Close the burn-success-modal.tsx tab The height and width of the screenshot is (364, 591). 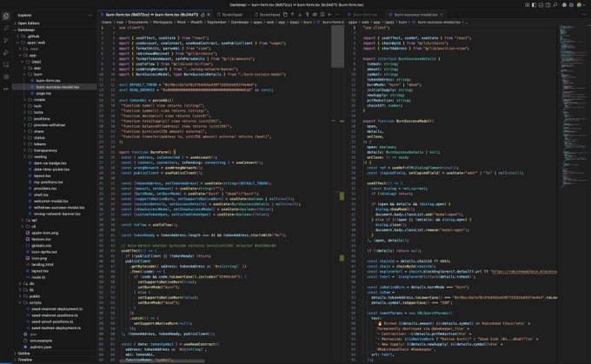(442, 15)
